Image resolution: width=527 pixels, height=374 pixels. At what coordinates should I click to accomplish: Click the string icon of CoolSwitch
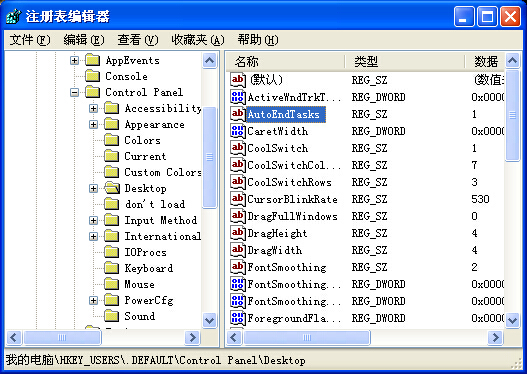[238, 148]
